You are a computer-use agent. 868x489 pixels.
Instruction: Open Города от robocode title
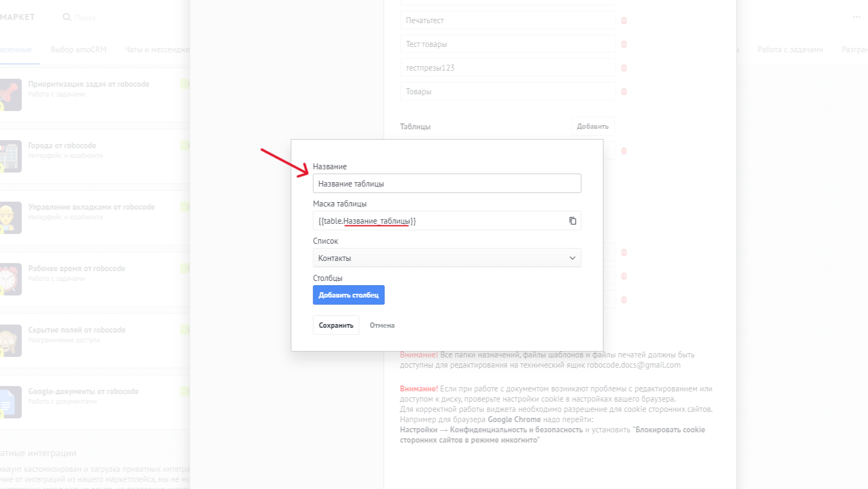pyautogui.click(x=62, y=146)
